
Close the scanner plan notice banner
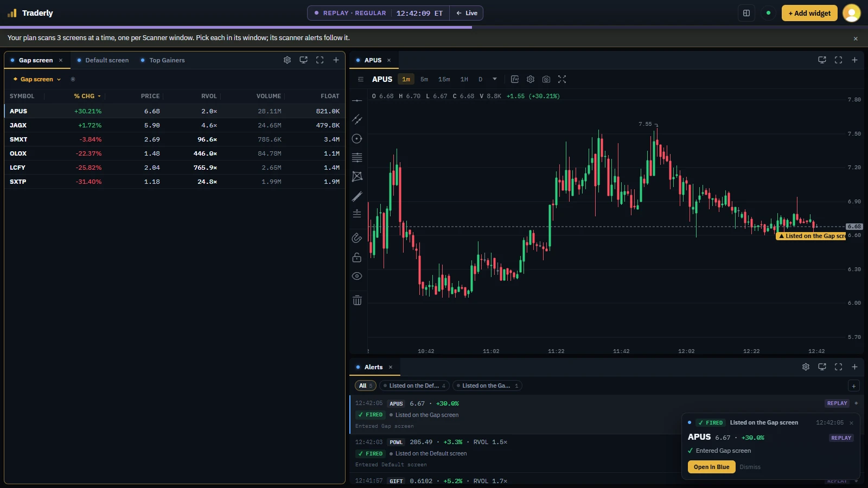coord(856,38)
